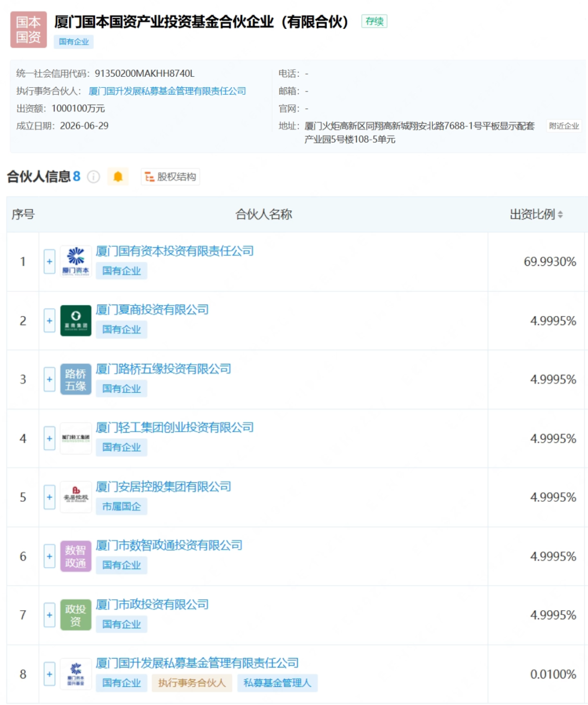This screenshot has width=588, height=705.
Task: Click the 国有企业 tag under company title
Action: click(73, 42)
